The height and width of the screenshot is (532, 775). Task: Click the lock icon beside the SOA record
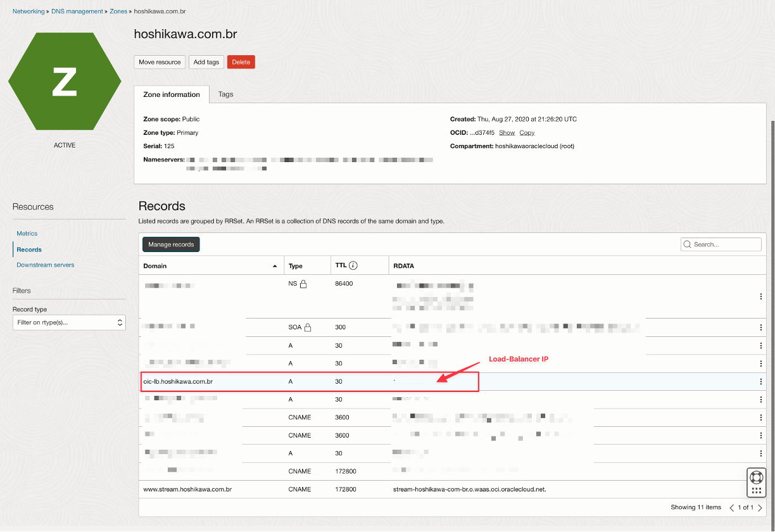pos(306,327)
